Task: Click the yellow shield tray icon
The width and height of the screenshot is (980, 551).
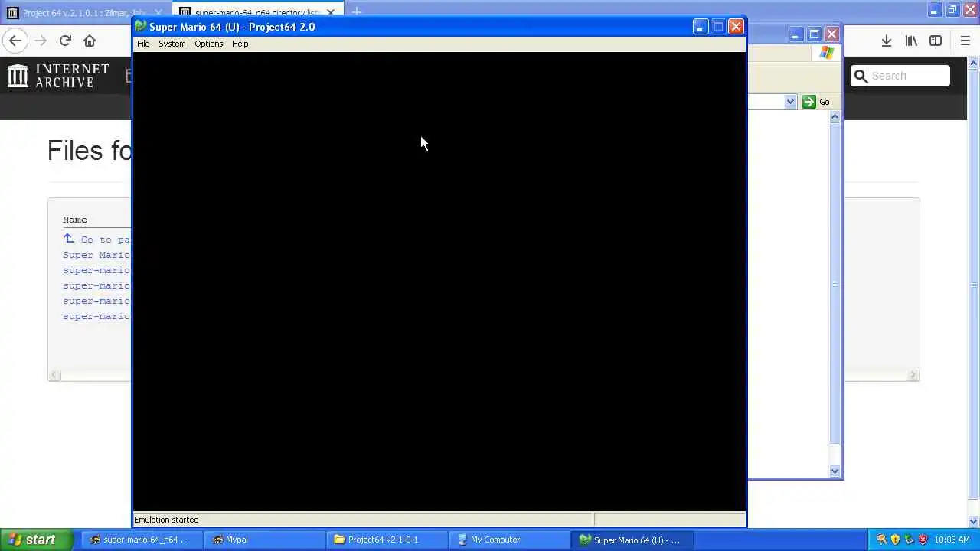Action: point(895,540)
